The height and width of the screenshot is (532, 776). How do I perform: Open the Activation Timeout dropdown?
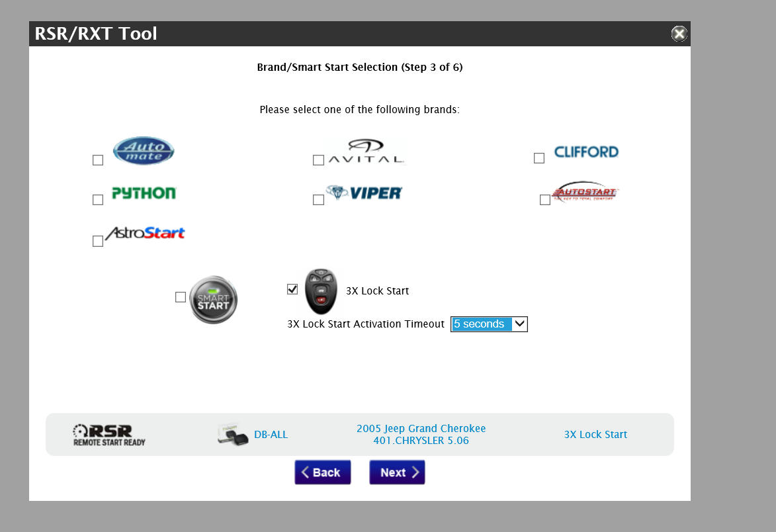(x=489, y=324)
